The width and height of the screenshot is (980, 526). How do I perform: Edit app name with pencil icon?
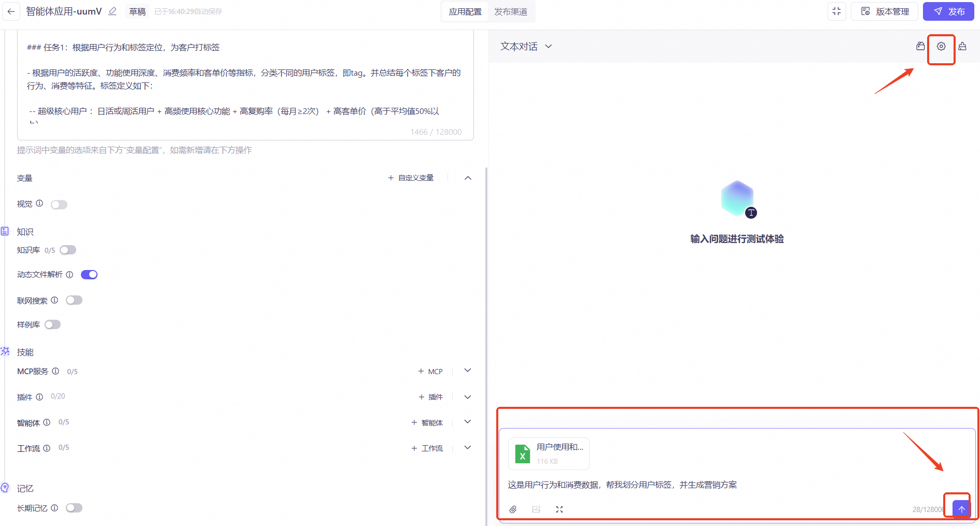point(112,11)
